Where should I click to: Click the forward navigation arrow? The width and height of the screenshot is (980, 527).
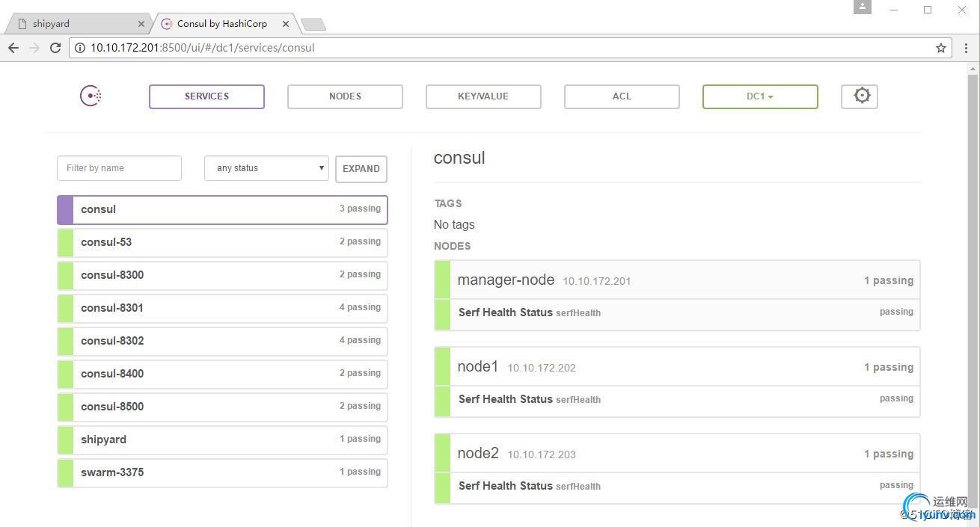coord(34,47)
